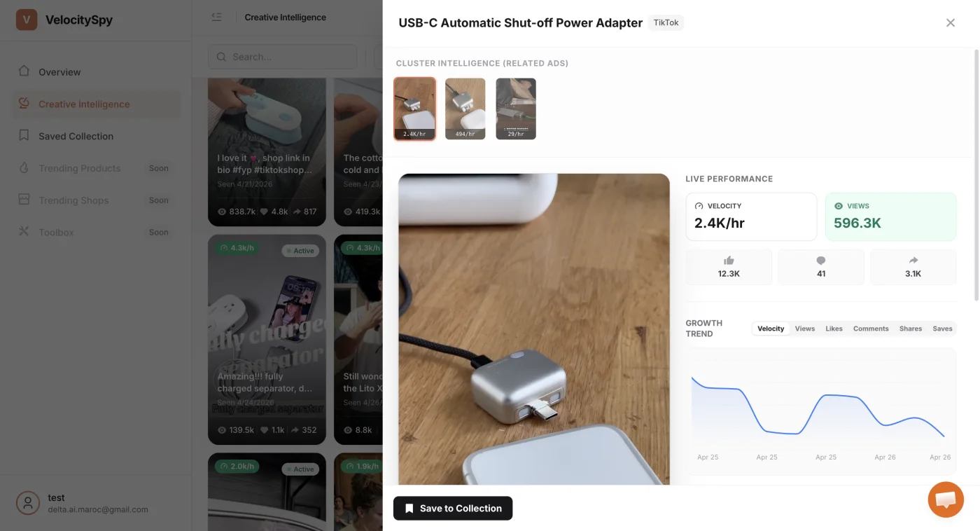Image resolution: width=980 pixels, height=531 pixels.
Task: Click the comments stat showing 41
Action: click(x=821, y=267)
